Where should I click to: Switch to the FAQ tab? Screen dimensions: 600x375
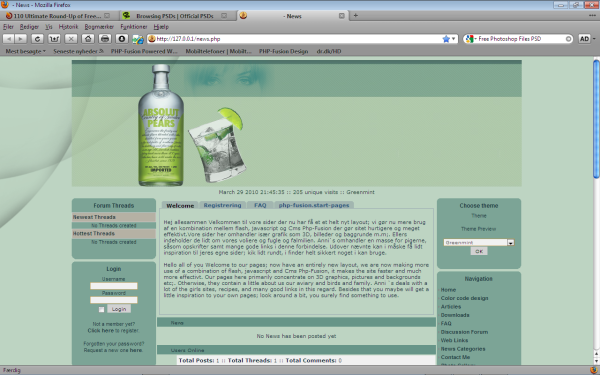pos(260,205)
